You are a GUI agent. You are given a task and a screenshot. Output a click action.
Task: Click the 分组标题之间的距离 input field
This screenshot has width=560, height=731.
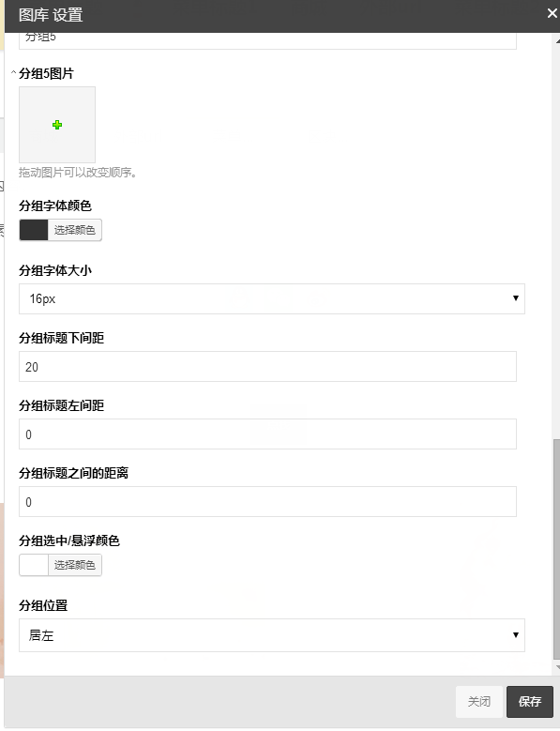[267, 502]
